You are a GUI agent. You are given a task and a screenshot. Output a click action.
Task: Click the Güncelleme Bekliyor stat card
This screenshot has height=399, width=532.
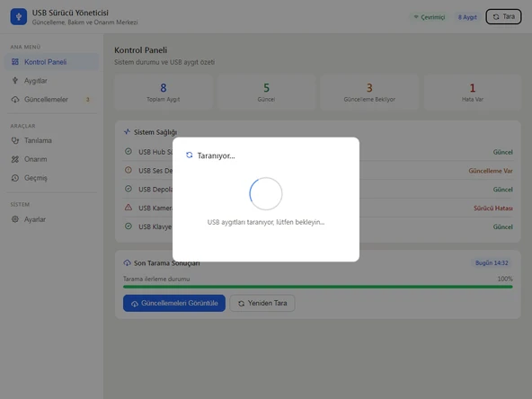coord(369,92)
